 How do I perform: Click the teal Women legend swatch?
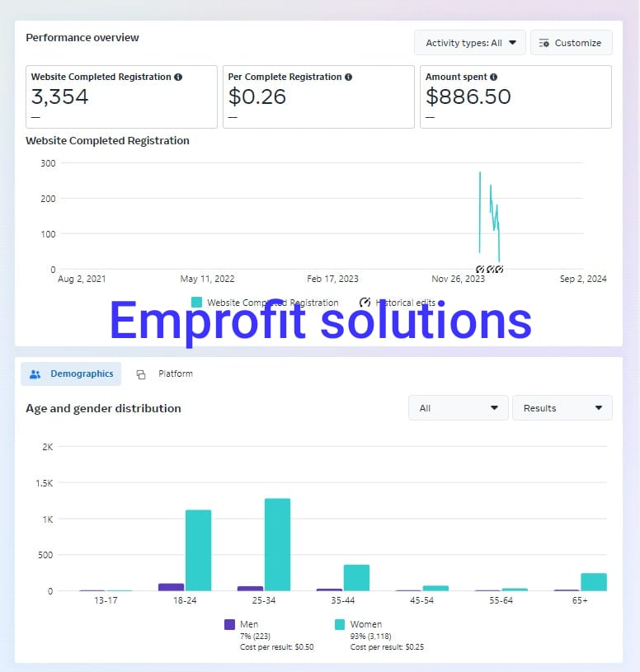[x=340, y=625]
